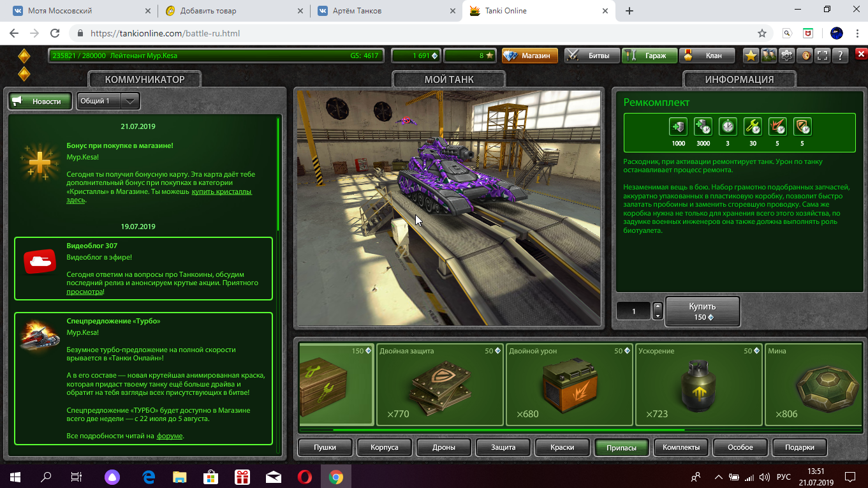Switch to Защита garage tab

point(503,447)
